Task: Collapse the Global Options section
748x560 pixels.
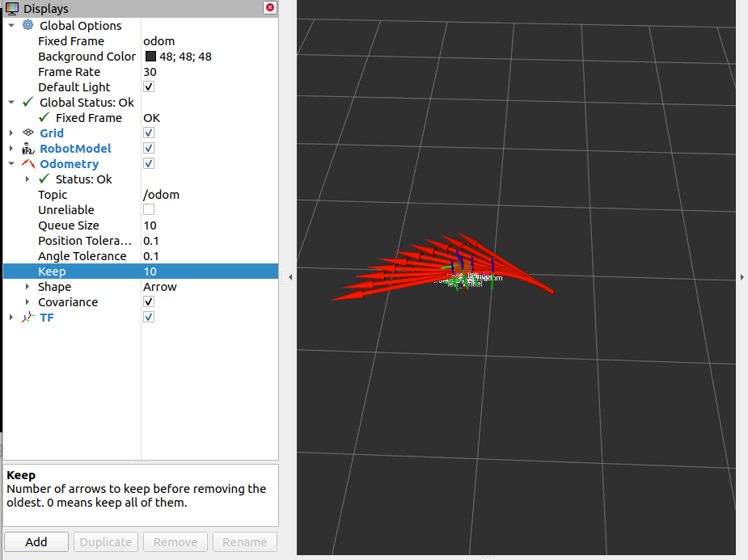Action: [11, 25]
